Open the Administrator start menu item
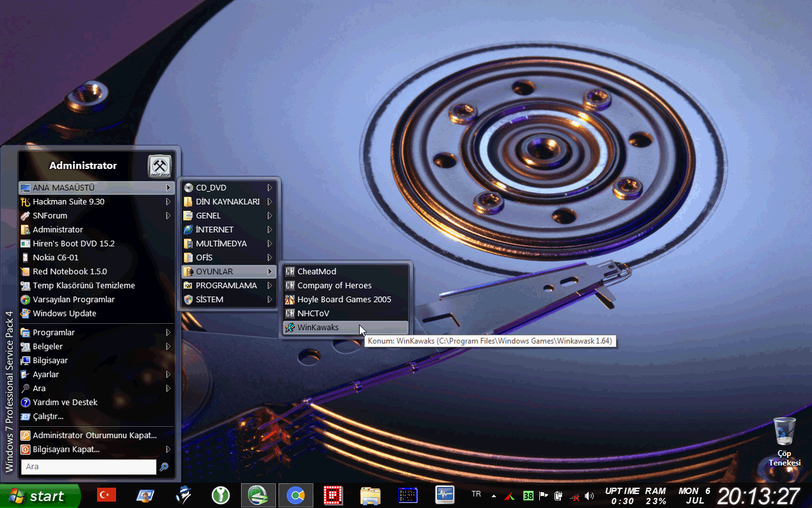The width and height of the screenshot is (812, 508). point(96,230)
